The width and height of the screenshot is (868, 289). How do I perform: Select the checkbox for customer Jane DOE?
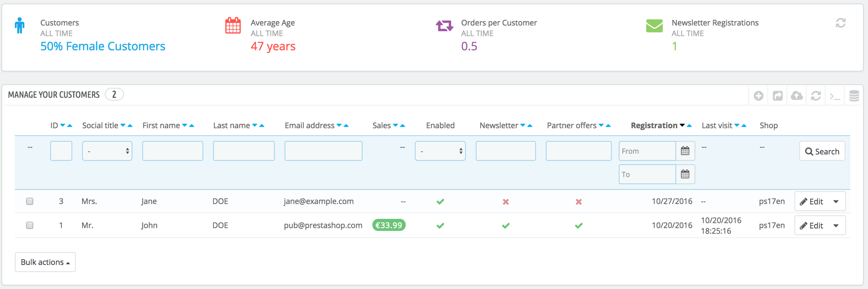tap(30, 201)
